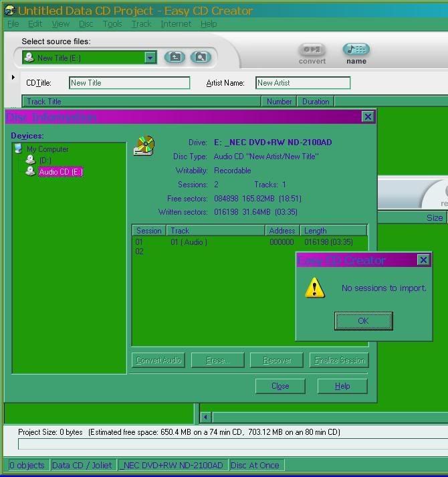Image resolution: width=448 pixels, height=477 pixels.
Task: Click the drive name E: _NEC DVD+RW ND-2100AD
Action: (273, 142)
